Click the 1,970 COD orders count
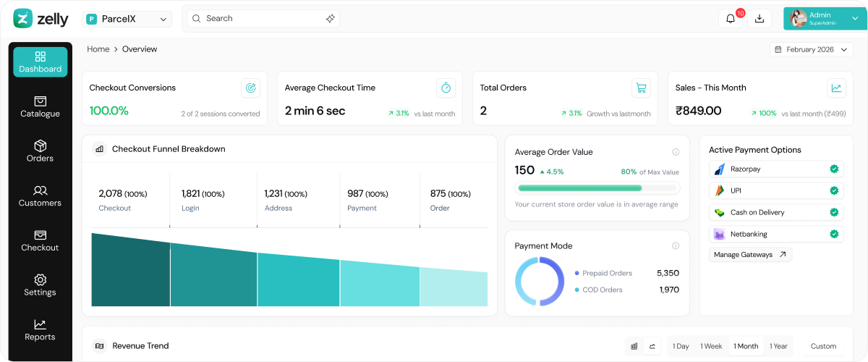 coord(669,290)
